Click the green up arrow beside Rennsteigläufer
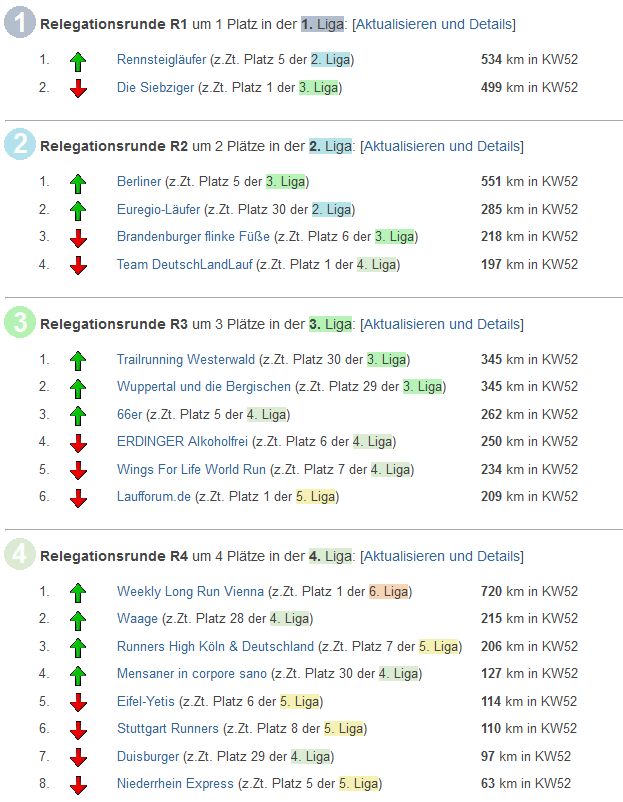This screenshot has height=802, width=623. [x=78, y=61]
